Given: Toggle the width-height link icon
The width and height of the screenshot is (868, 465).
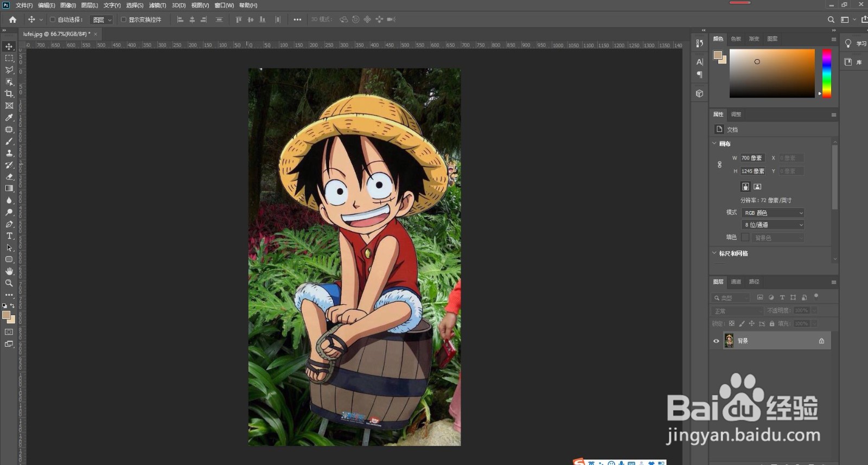Looking at the screenshot, I should pyautogui.click(x=719, y=164).
